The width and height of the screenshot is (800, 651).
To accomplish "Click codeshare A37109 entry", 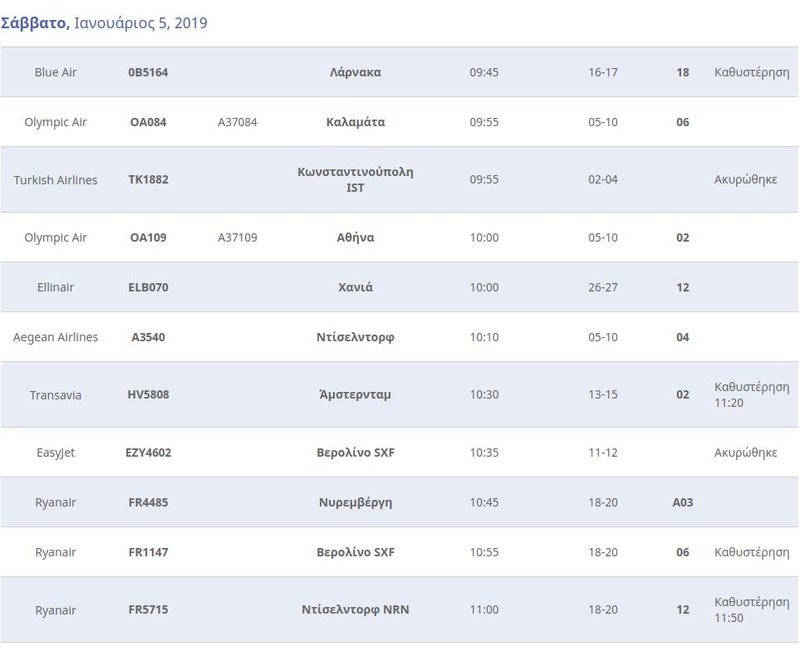I will (x=237, y=237).
